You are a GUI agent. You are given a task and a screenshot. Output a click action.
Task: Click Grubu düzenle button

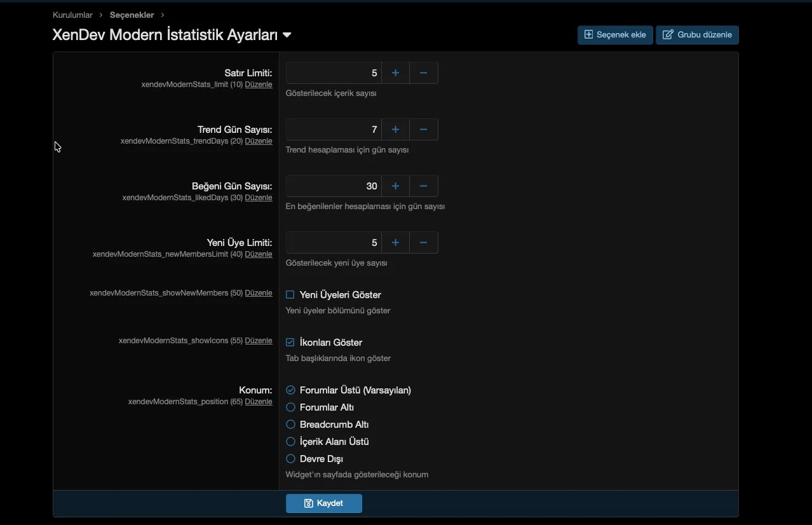(x=697, y=35)
